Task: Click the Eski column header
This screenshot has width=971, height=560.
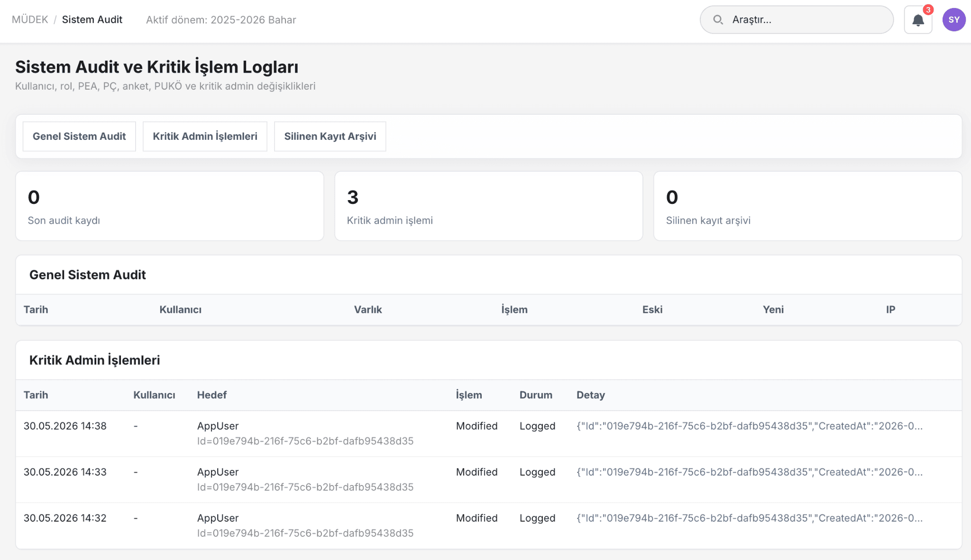Action: coord(652,310)
